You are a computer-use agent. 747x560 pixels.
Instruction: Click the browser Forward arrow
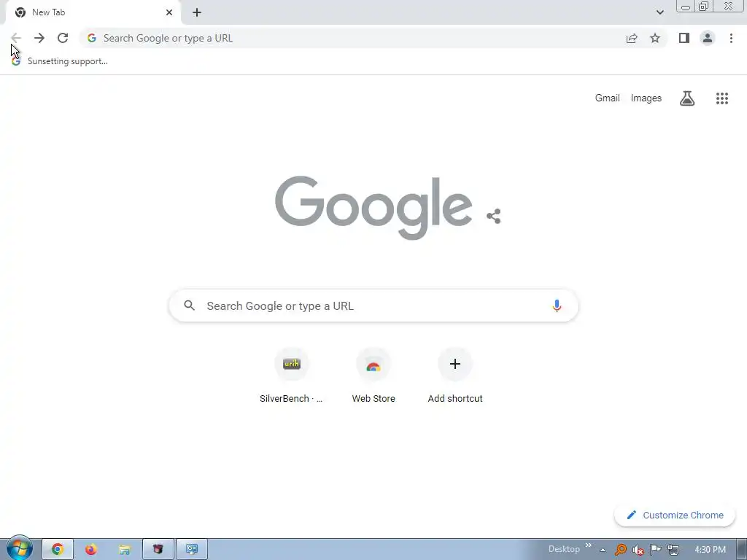(39, 38)
